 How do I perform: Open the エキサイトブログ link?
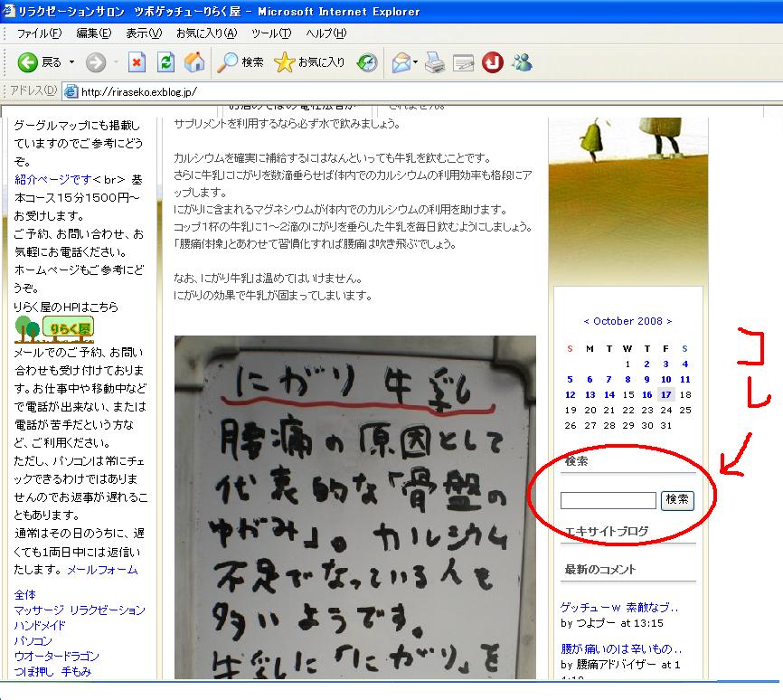click(x=607, y=531)
